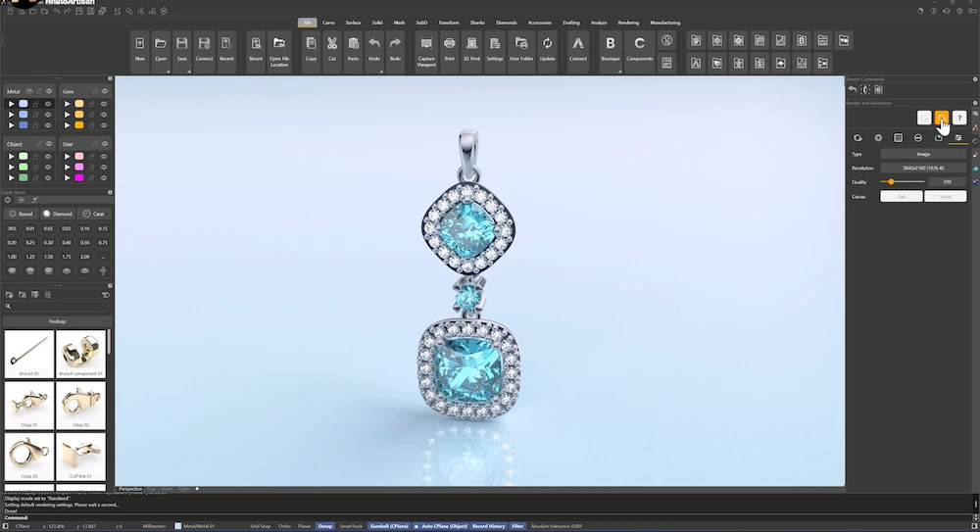Click the Open File Location icon
Image resolution: width=980 pixels, height=532 pixels.
279,50
